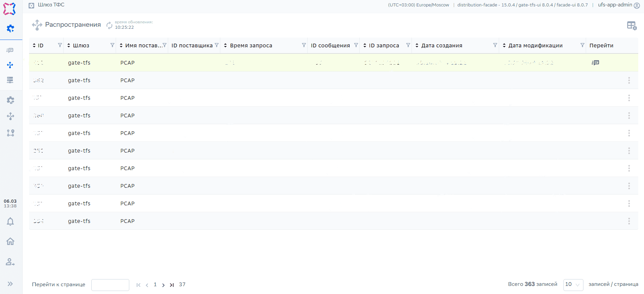Expand sidebar with double chevron
This screenshot has width=644, height=294.
click(x=10, y=284)
